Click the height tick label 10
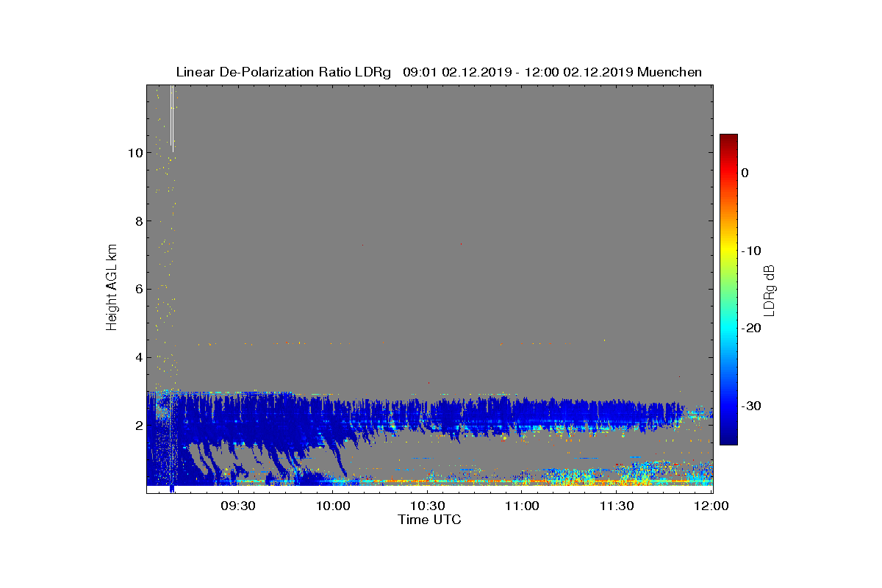This screenshot has width=882, height=588. tap(135, 153)
